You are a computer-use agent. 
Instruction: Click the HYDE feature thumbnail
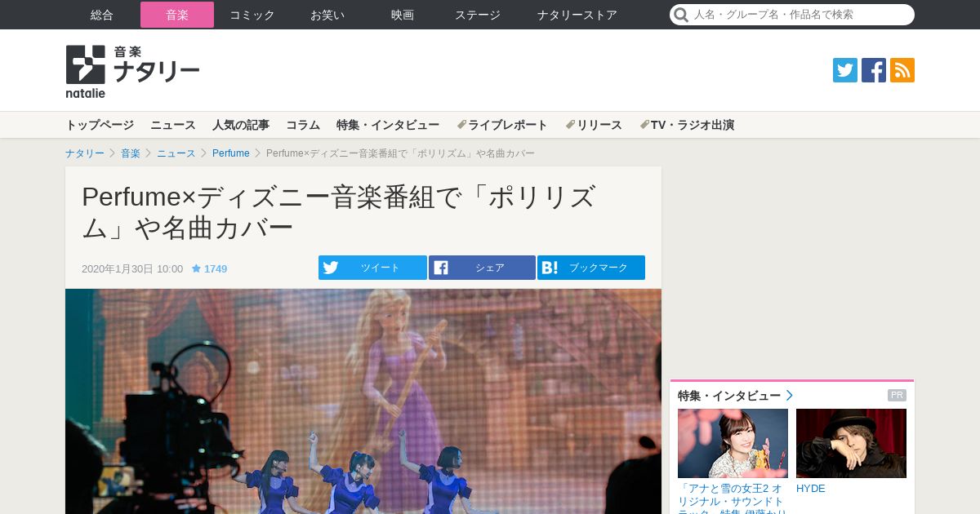[x=851, y=443]
